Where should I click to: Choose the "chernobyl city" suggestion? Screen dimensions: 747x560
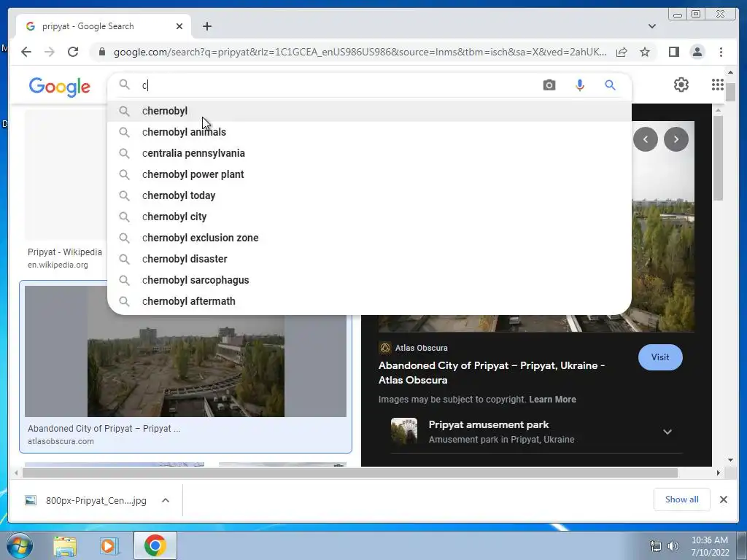pos(370,217)
